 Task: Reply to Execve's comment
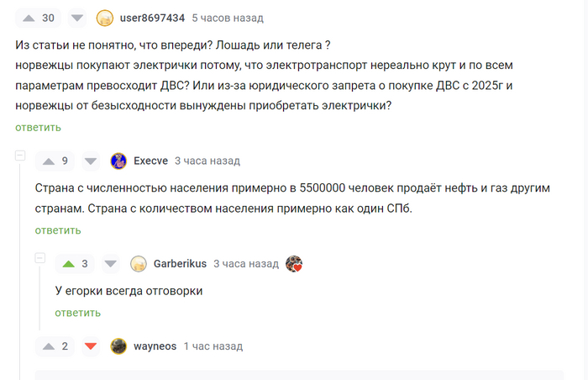tap(58, 230)
